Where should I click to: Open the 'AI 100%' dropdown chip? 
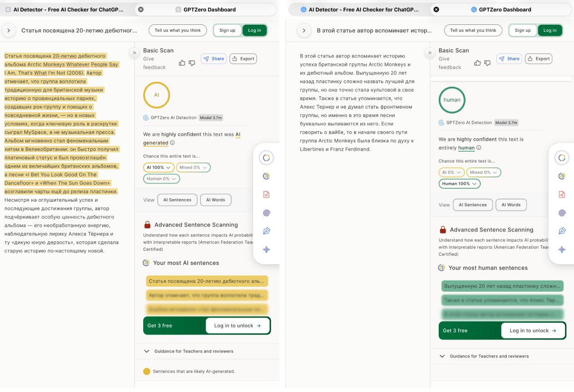coord(159,168)
